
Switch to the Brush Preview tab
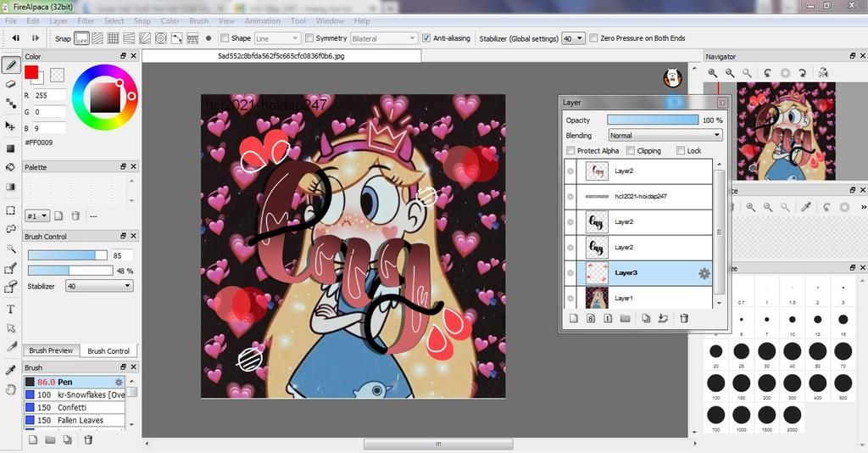pyautogui.click(x=51, y=350)
